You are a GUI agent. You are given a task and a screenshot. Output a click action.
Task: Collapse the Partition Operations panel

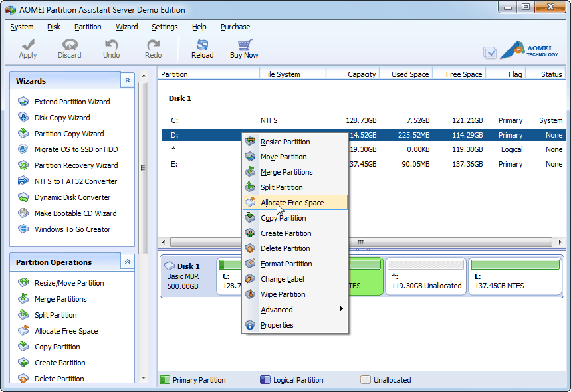click(x=128, y=262)
